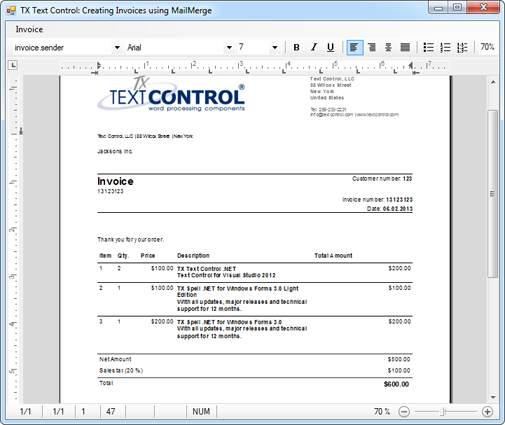Click the 'Net Amount' row label
Viewport: 505px width, 425px height.
pos(115,359)
